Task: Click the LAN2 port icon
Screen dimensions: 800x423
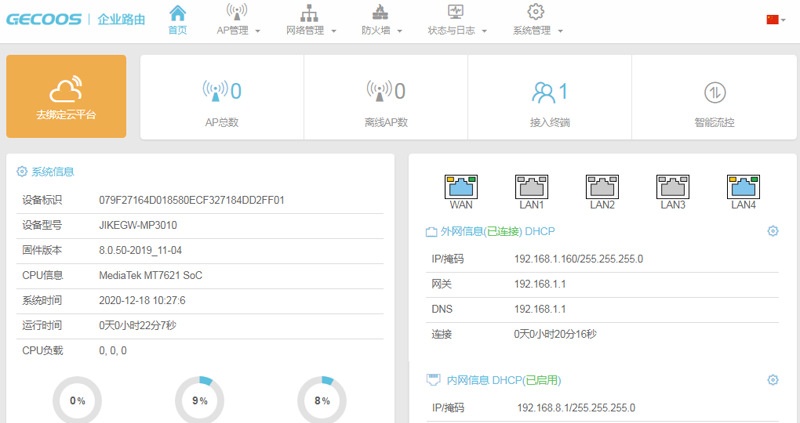Action: 601,185
